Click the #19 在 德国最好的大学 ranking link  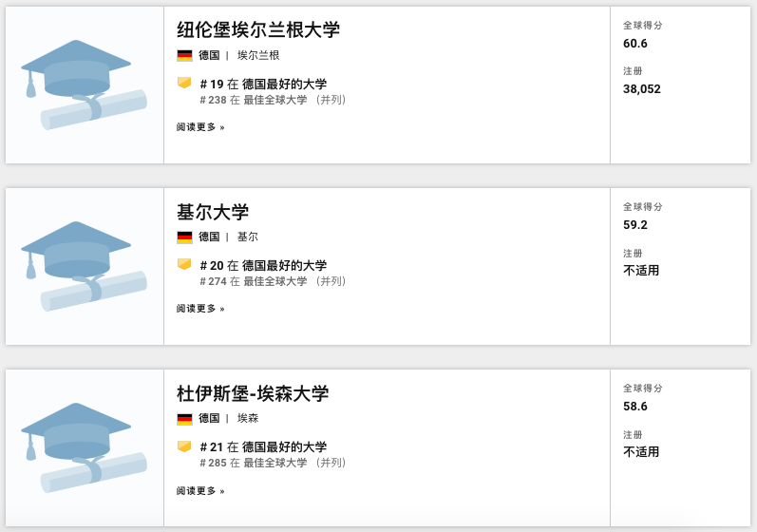[x=263, y=84]
